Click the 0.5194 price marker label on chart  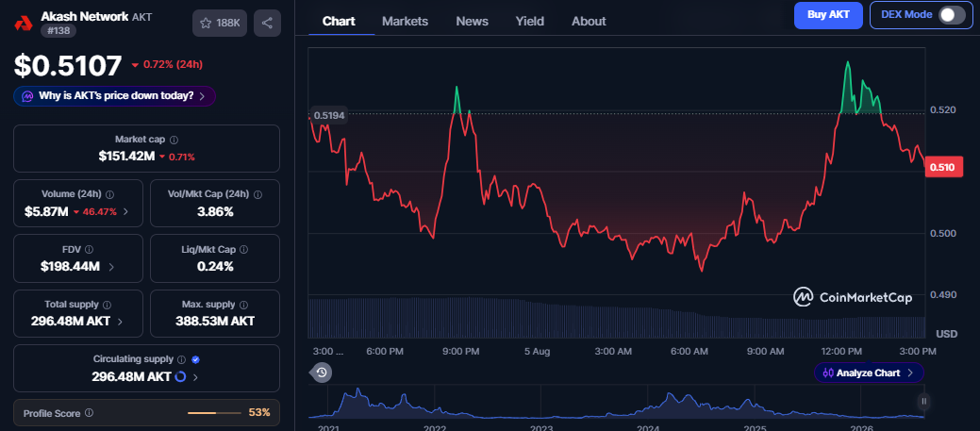(329, 115)
